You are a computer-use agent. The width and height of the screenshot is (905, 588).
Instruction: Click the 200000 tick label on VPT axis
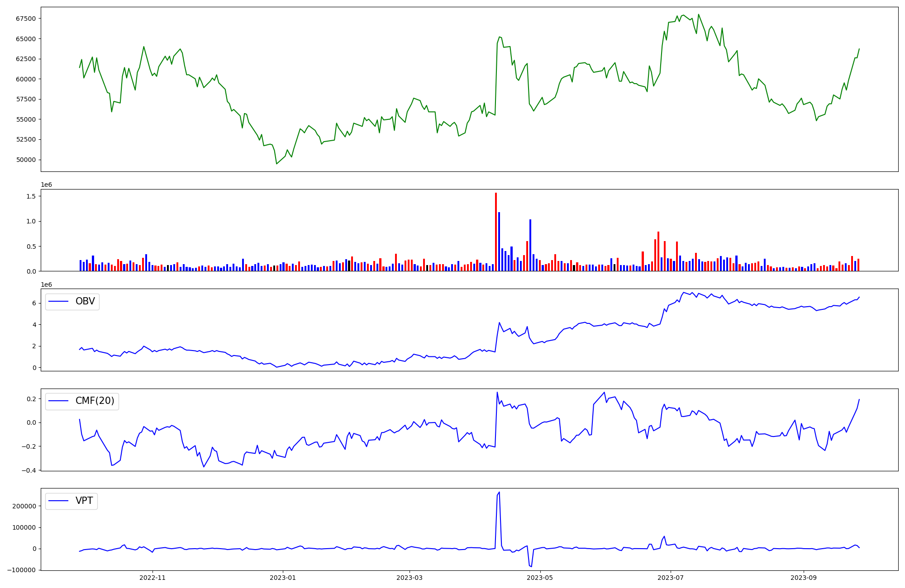click(x=24, y=506)
